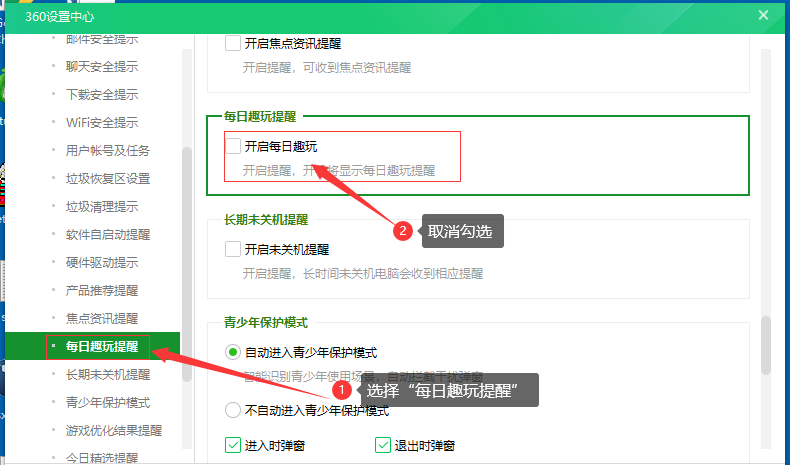Go to 垃圾恢复区设置

108,179
